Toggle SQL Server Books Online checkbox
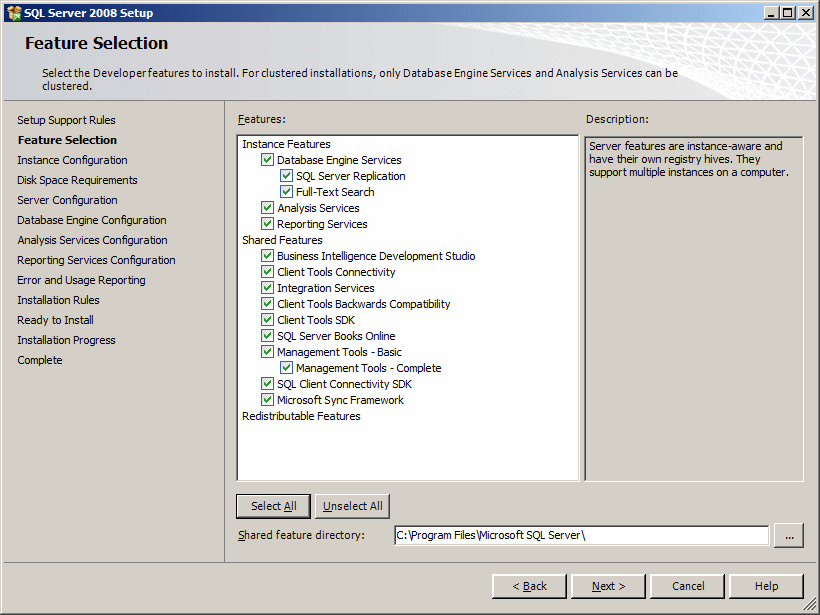 (267, 336)
